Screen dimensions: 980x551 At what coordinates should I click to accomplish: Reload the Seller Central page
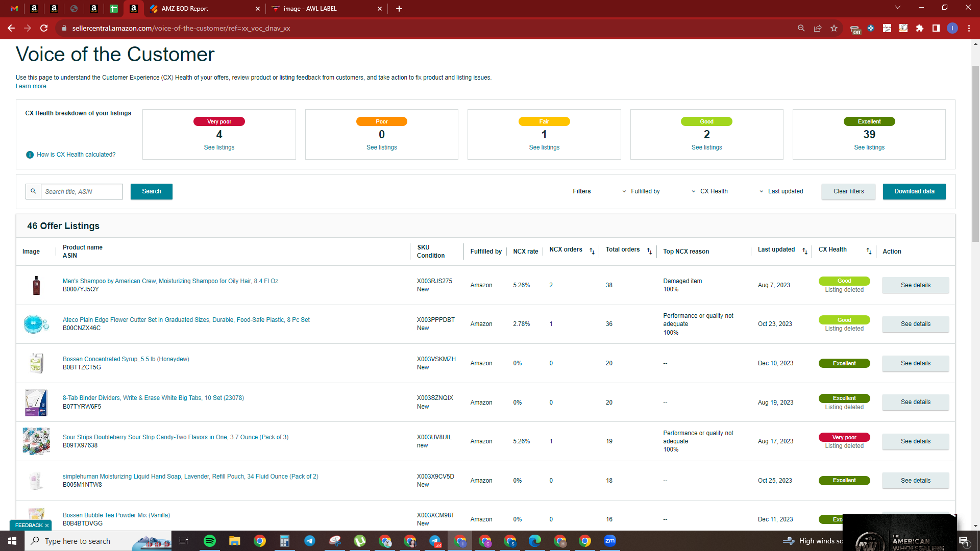[44, 28]
